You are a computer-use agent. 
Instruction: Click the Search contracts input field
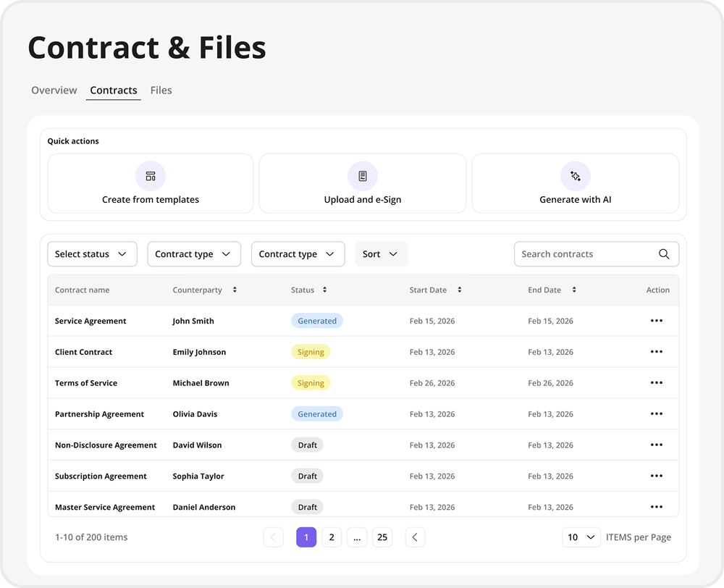pyautogui.click(x=583, y=254)
